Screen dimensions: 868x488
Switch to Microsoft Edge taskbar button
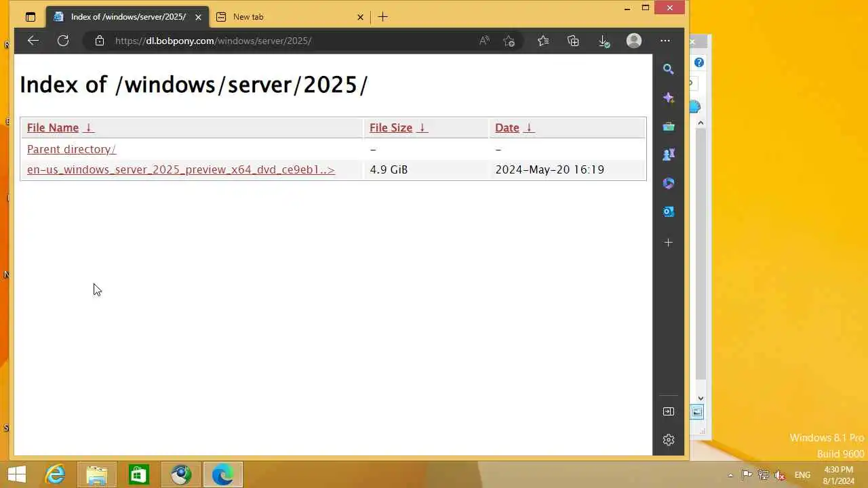pyautogui.click(x=222, y=475)
